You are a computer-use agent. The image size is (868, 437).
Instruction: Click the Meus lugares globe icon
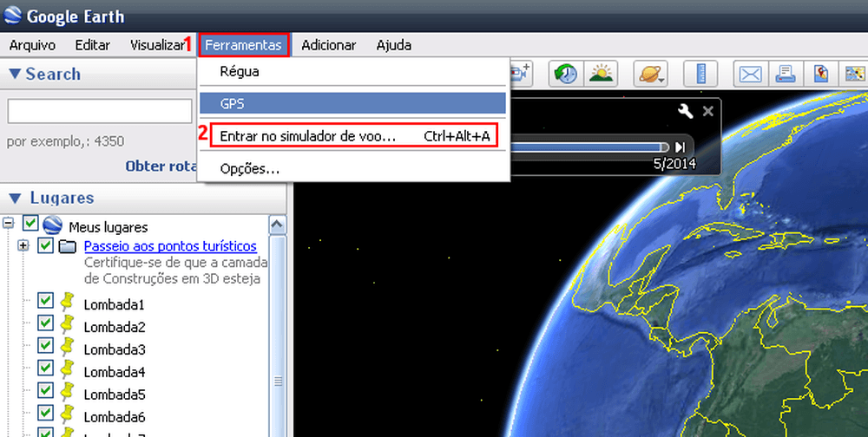point(53,225)
